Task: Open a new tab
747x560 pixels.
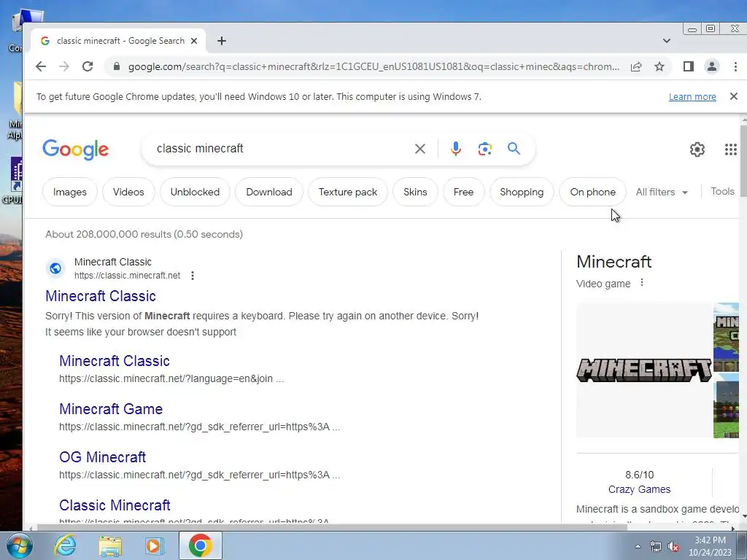Action: coord(222,41)
